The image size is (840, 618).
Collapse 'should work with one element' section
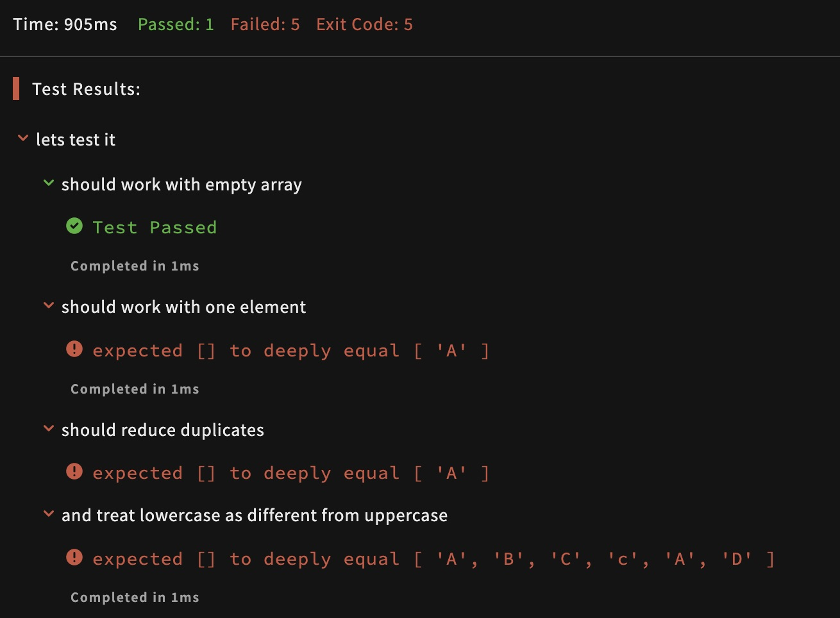tap(48, 306)
